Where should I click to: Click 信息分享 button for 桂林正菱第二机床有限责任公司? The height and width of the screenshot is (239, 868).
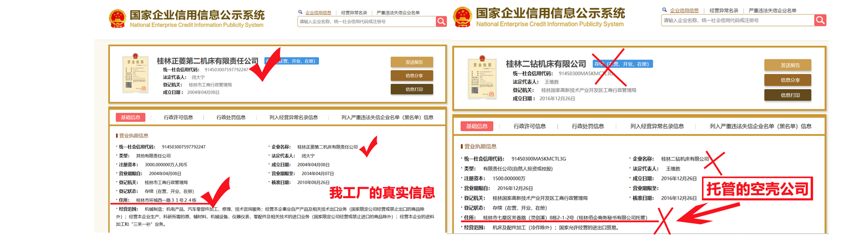coord(412,76)
